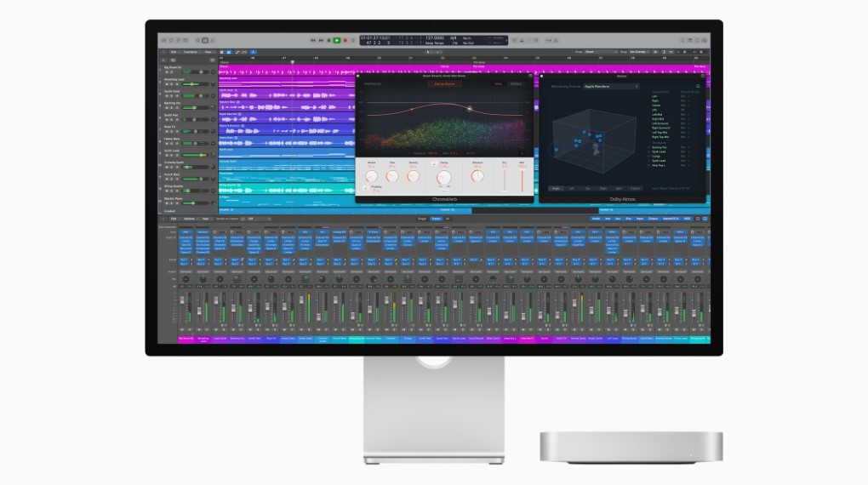Mute the Heavy Bass track in track header
This screenshot has width=868, height=485.
pyautogui.click(x=167, y=144)
